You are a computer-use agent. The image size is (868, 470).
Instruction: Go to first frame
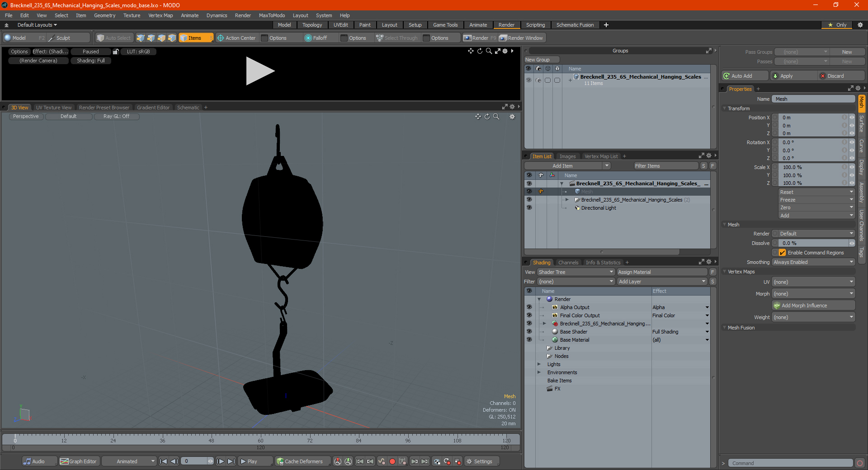click(x=164, y=461)
